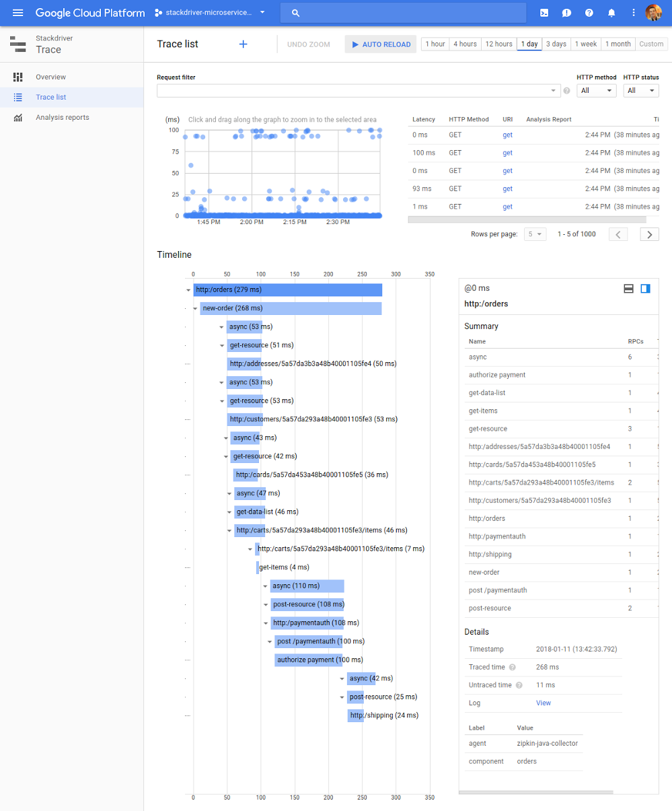The width and height of the screenshot is (672, 811).
Task: Click the help icon next to Untraced time
Action: pyautogui.click(x=519, y=685)
